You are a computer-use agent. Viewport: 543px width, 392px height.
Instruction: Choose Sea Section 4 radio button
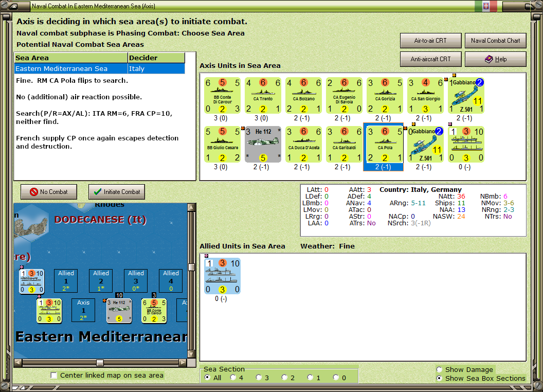coord(233,378)
